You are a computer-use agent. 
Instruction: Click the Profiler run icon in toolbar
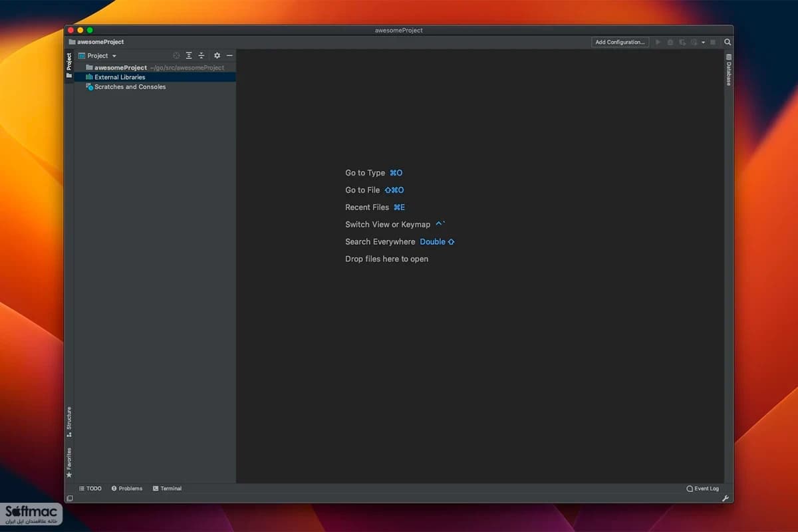pyautogui.click(x=694, y=42)
